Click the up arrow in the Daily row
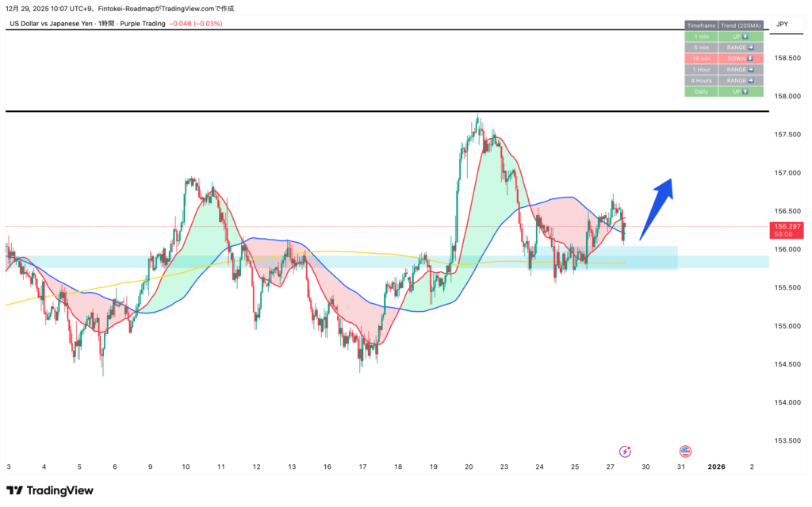Image resolution: width=812 pixels, height=507 pixels. click(x=747, y=92)
